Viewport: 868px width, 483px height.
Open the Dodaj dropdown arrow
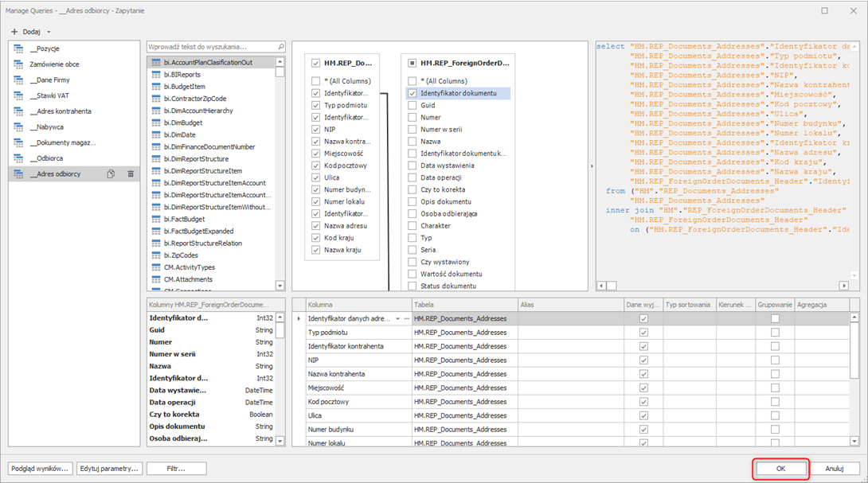click(49, 32)
